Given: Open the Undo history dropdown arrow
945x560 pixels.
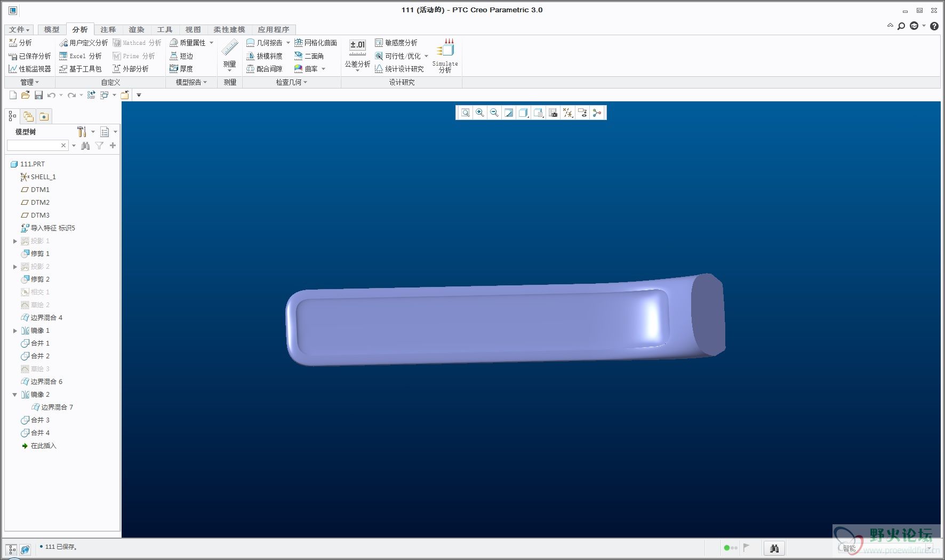Looking at the screenshot, I should click(61, 95).
